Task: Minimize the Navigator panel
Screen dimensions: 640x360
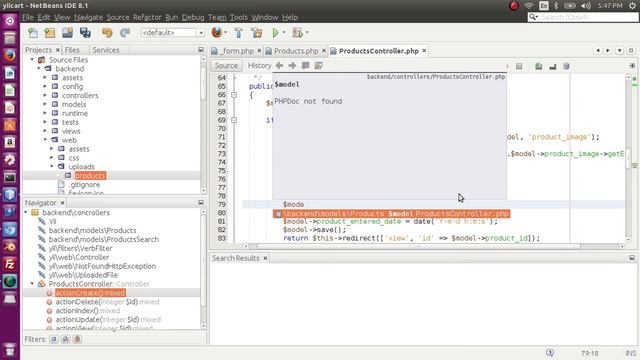Action: click(x=201, y=202)
